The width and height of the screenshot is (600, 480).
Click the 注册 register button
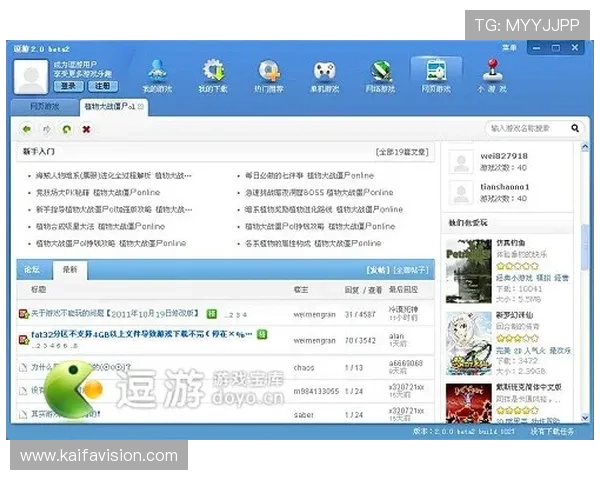click(x=103, y=86)
